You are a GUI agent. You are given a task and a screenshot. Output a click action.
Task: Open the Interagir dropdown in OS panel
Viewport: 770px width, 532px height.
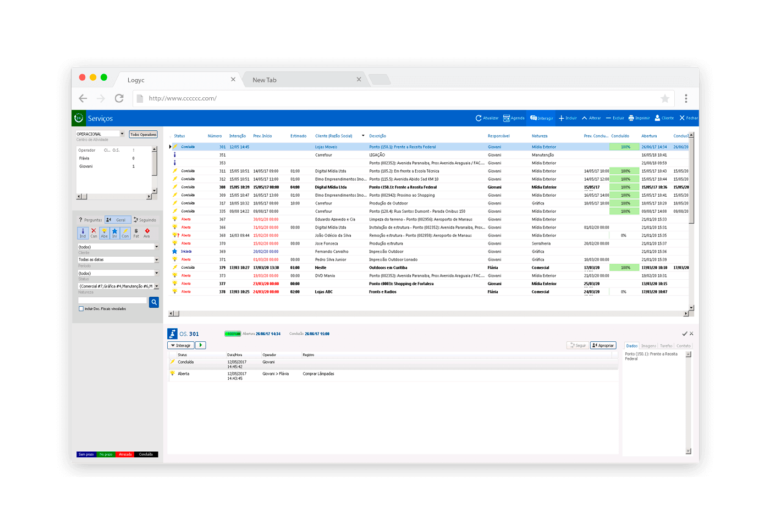(x=180, y=346)
